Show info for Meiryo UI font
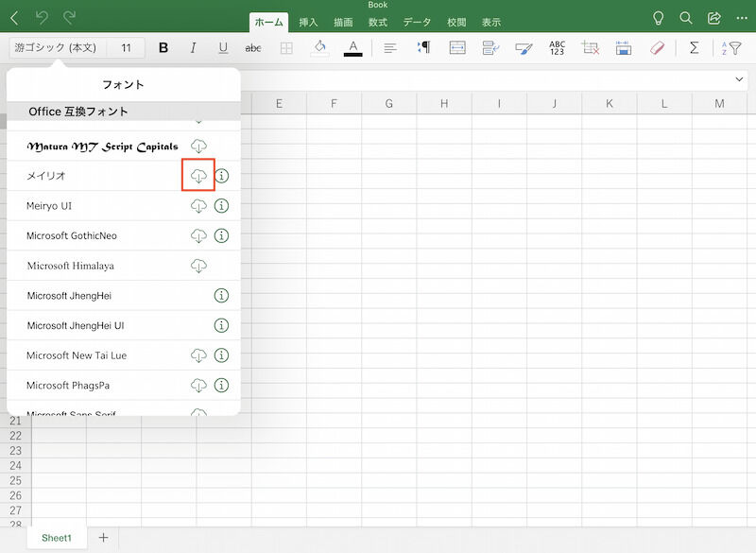Image resolution: width=756 pixels, height=553 pixels. click(x=221, y=206)
